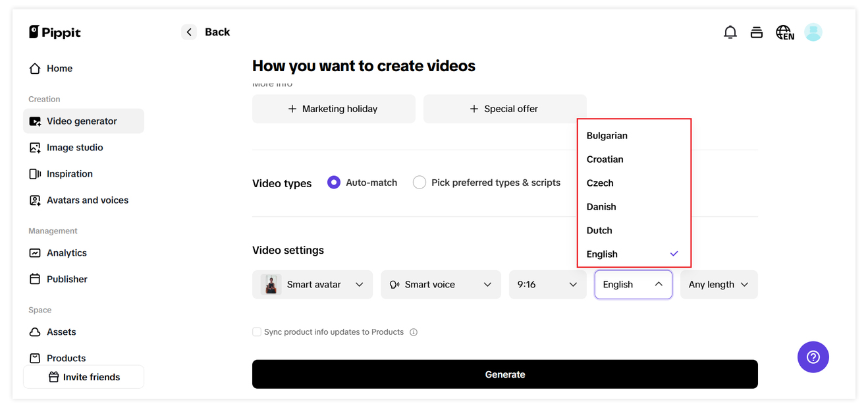Viewport: 868px width, 406px height.
Task: Open the 9:16 aspect ratio dropdown
Action: tap(547, 285)
